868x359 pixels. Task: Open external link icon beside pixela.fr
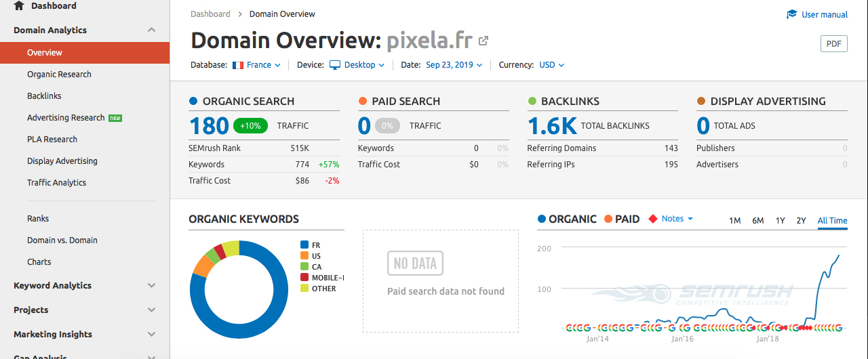point(484,41)
